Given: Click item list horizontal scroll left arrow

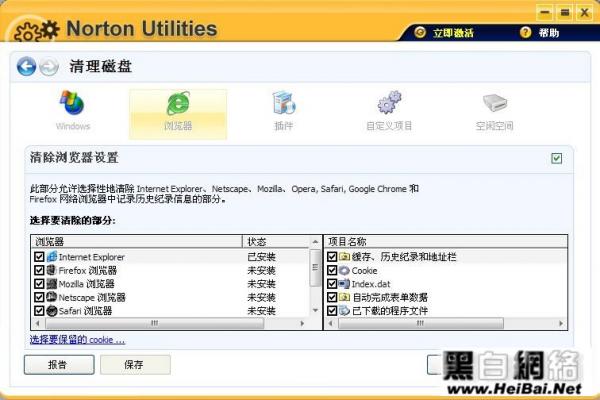Looking at the screenshot, I should point(331,323).
